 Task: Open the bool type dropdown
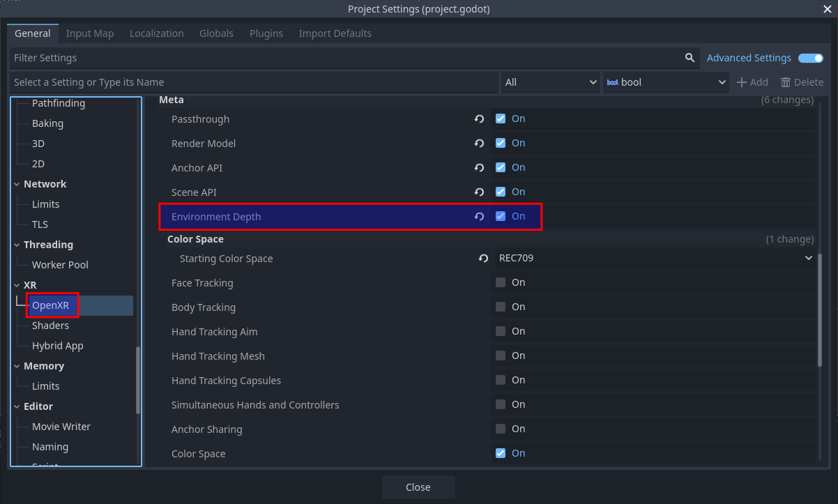723,82
